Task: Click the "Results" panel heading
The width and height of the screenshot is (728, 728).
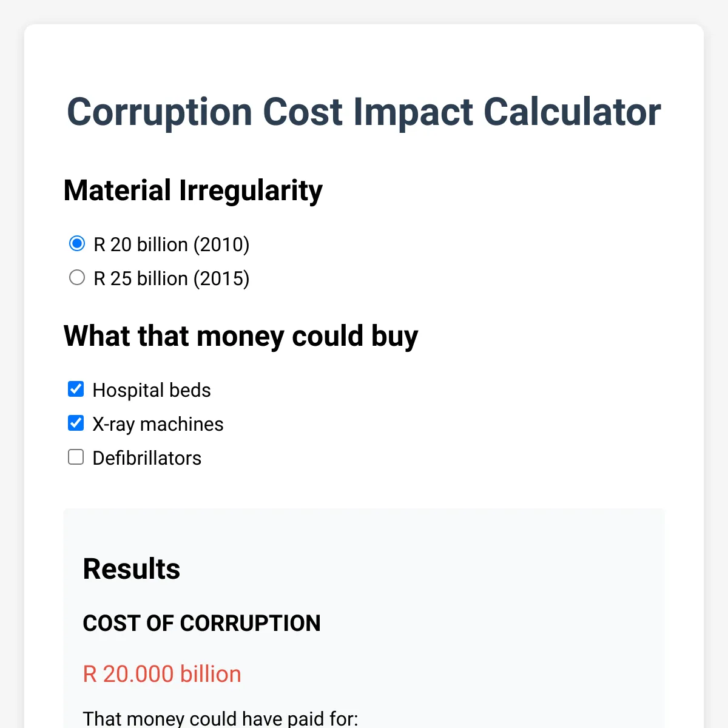Action: tap(132, 569)
